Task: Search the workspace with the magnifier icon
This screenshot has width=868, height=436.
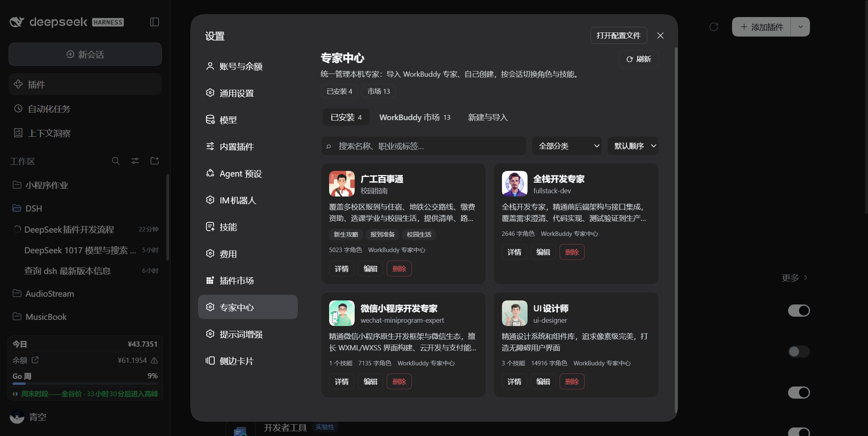Action: (x=116, y=161)
